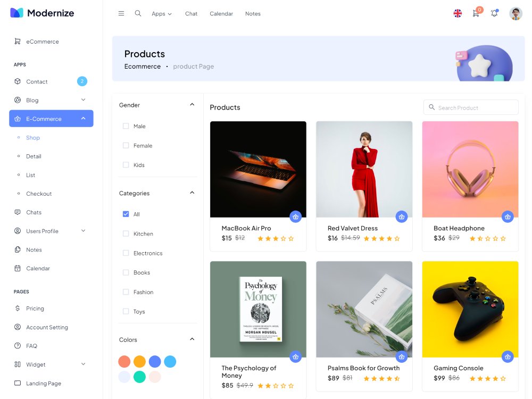Open notifications bell icon

pyautogui.click(x=494, y=14)
